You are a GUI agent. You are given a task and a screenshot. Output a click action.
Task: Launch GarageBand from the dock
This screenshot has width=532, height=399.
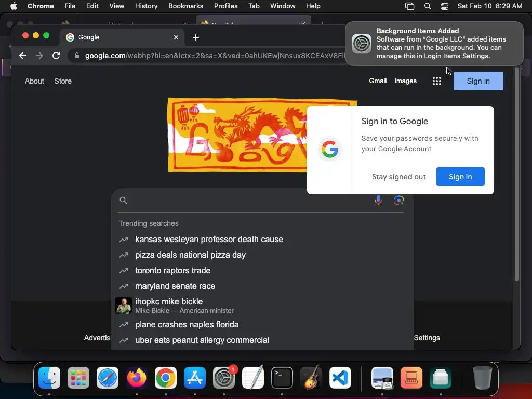pos(311,378)
